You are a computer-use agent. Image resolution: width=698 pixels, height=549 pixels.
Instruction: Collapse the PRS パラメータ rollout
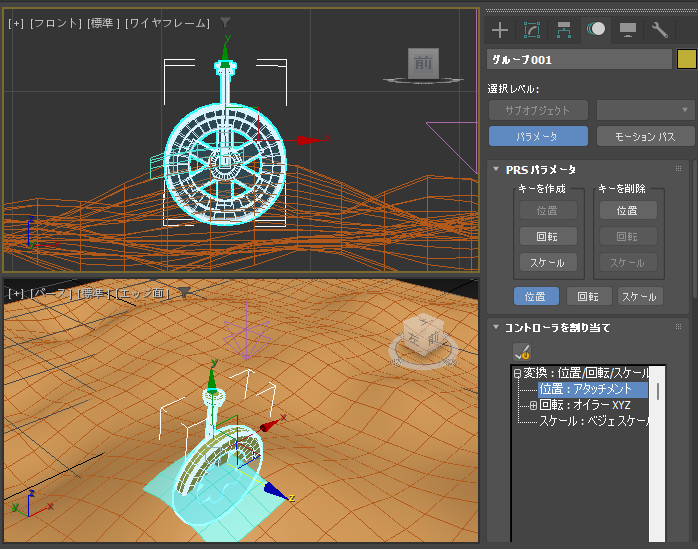pyautogui.click(x=496, y=169)
